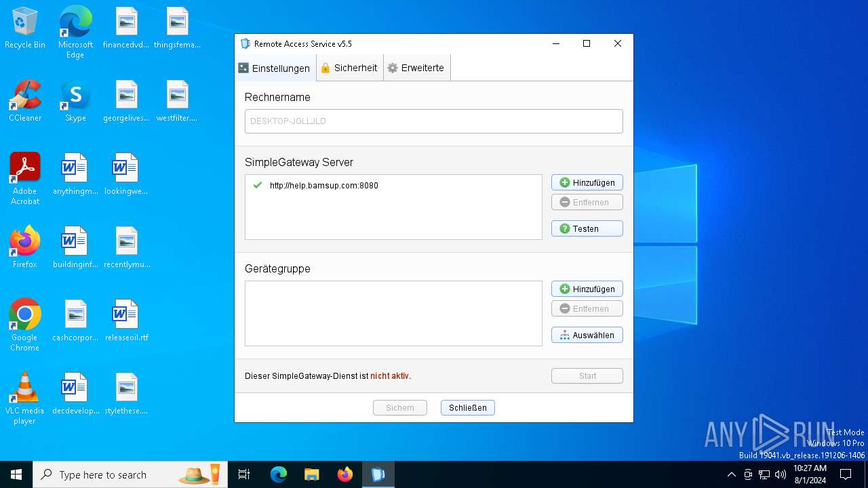The height and width of the screenshot is (488, 868).
Task: Click Entfernen under Gerätegruppe
Action: (587, 308)
